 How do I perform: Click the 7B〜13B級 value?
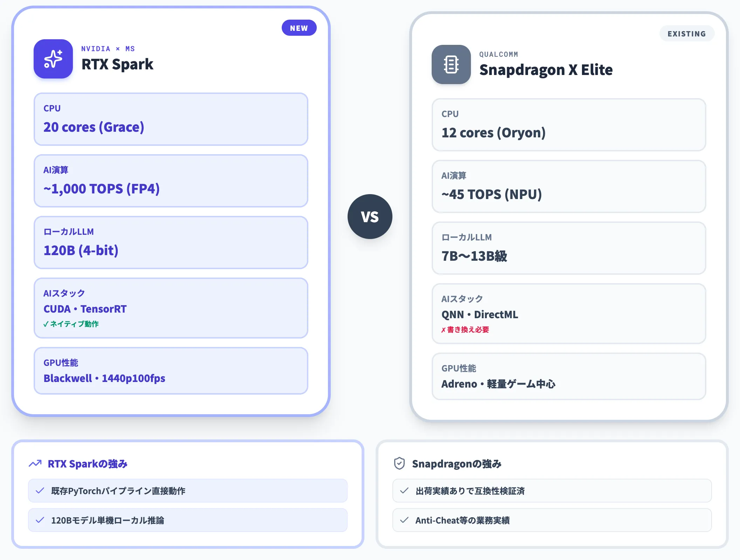pyautogui.click(x=474, y=256)
